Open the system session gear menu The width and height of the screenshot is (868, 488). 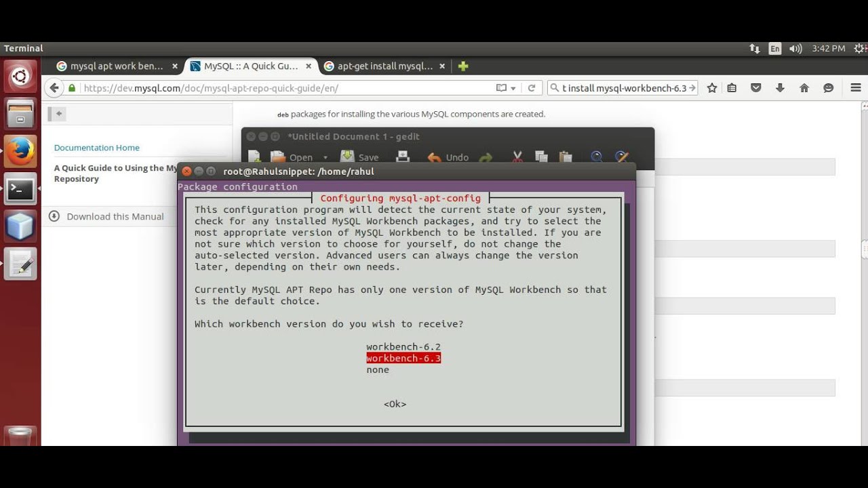pos(860,49)
